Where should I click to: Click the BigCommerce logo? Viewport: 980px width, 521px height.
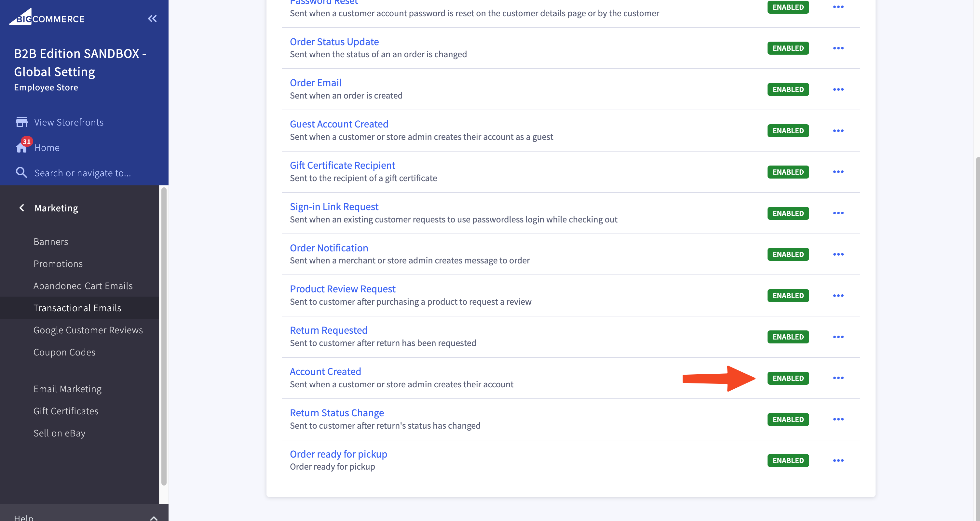pyautogui.click(x=47, y=17)
